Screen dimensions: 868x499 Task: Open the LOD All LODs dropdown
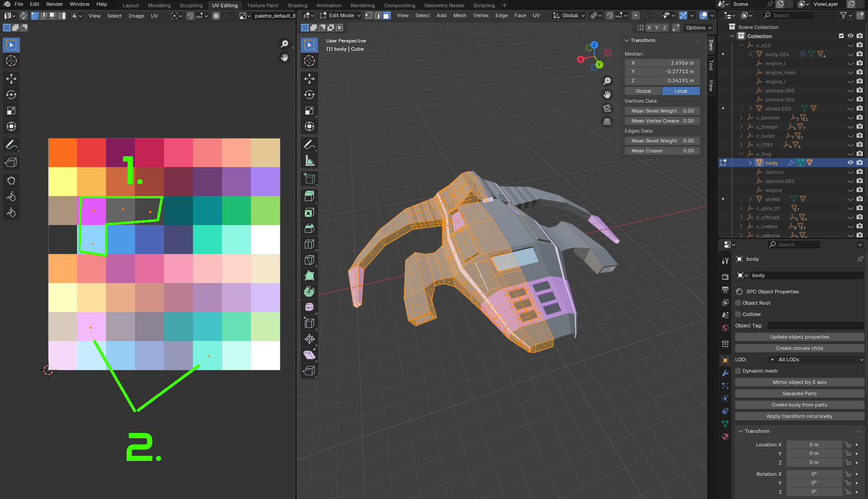coord(816,360)
